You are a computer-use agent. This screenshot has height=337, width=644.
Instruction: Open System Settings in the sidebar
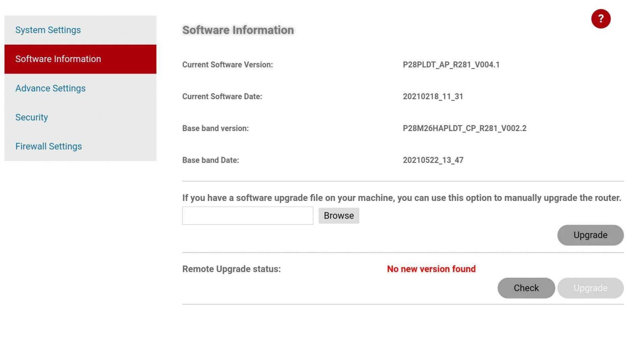(80, 30)
